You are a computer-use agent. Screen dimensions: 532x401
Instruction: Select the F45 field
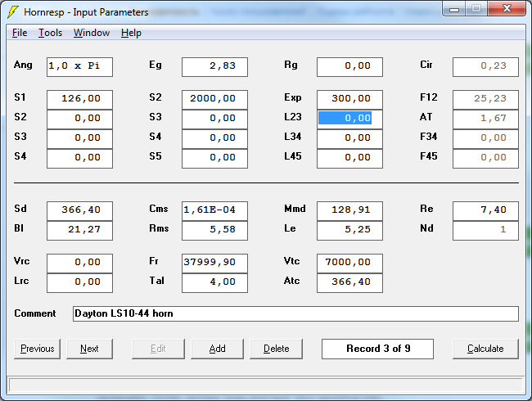(x=485, y=159)
